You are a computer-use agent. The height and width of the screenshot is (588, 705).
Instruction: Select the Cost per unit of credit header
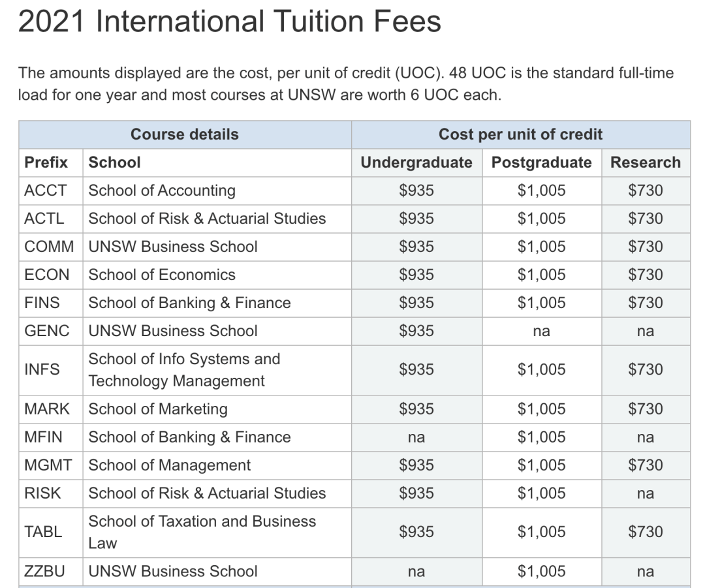(521, 134)
